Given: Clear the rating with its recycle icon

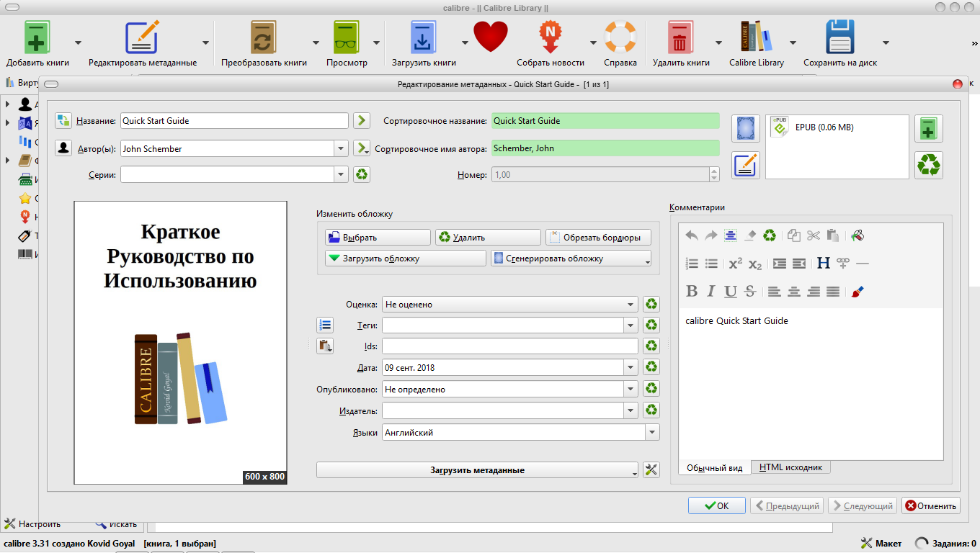Looking at the screenshot, I should (x=651, y=305).
